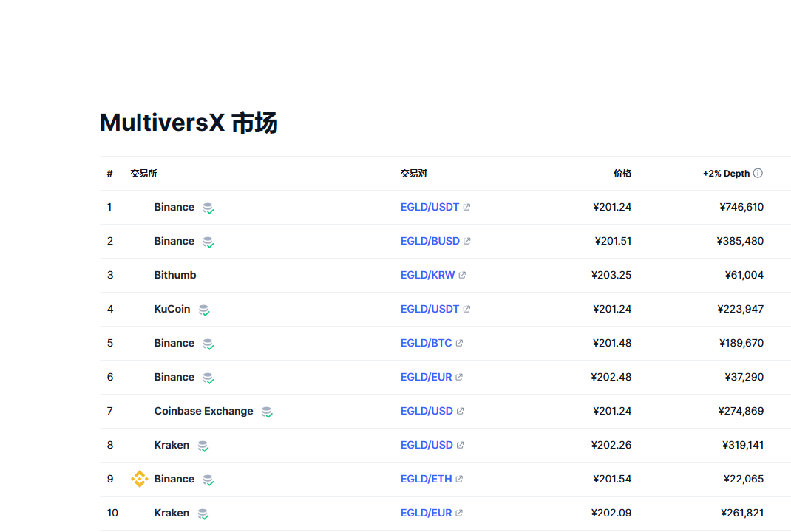Viewport: 791px width, 532px height.
Task: Open the EGLD/USDT pair on the KuCoin row
Action: (430, 309)
